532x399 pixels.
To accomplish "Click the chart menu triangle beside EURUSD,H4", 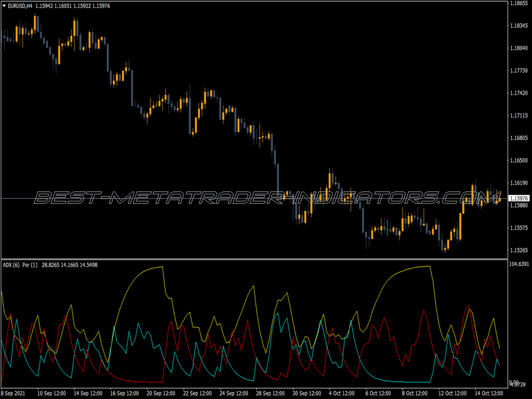I will pos(4,6).
